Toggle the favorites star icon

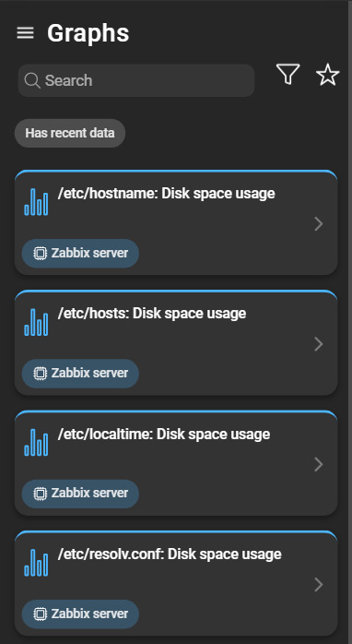click(x=327, y=75)
